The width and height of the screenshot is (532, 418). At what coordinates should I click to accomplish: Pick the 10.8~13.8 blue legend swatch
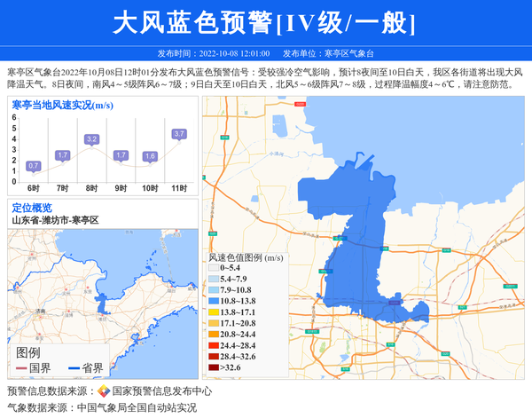point(213,301)
